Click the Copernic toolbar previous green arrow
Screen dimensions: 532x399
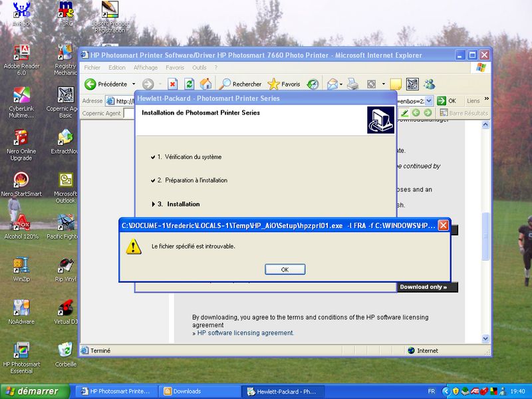(x=416, y=113)
